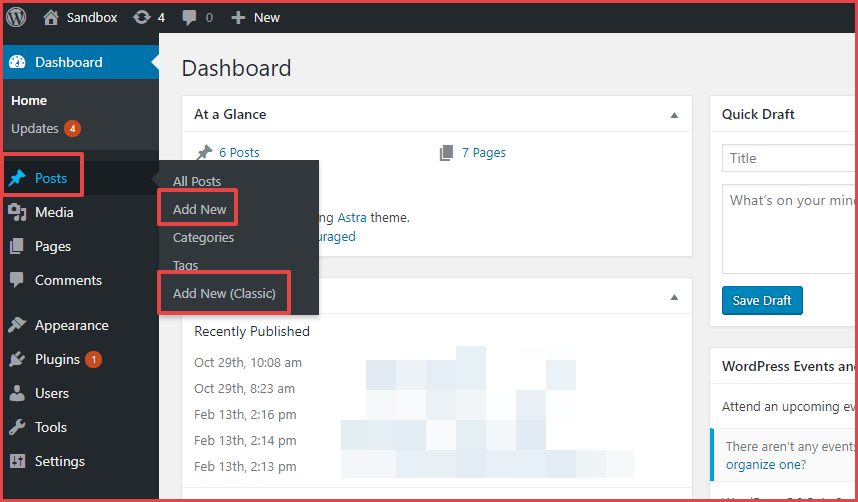The height and width of the screenshot is (502, 858).
Task: Click the Plugins plug icon
Action: 17,359
